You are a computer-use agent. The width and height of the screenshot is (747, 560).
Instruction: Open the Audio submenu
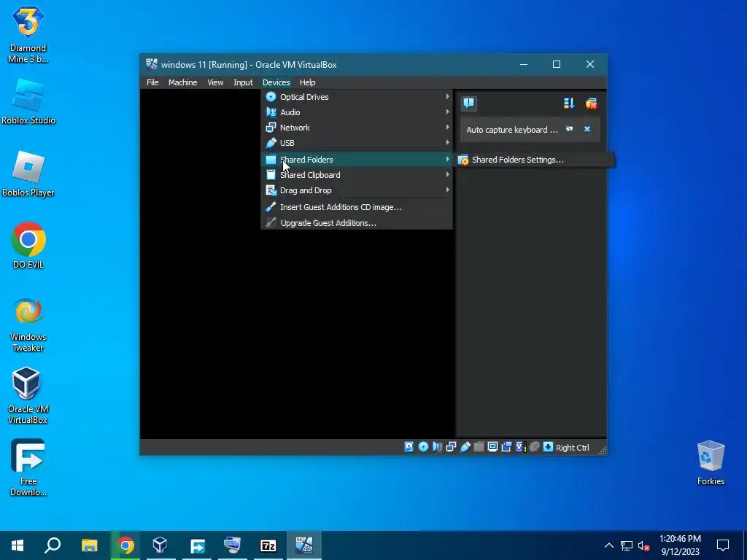tap(357, 112)
